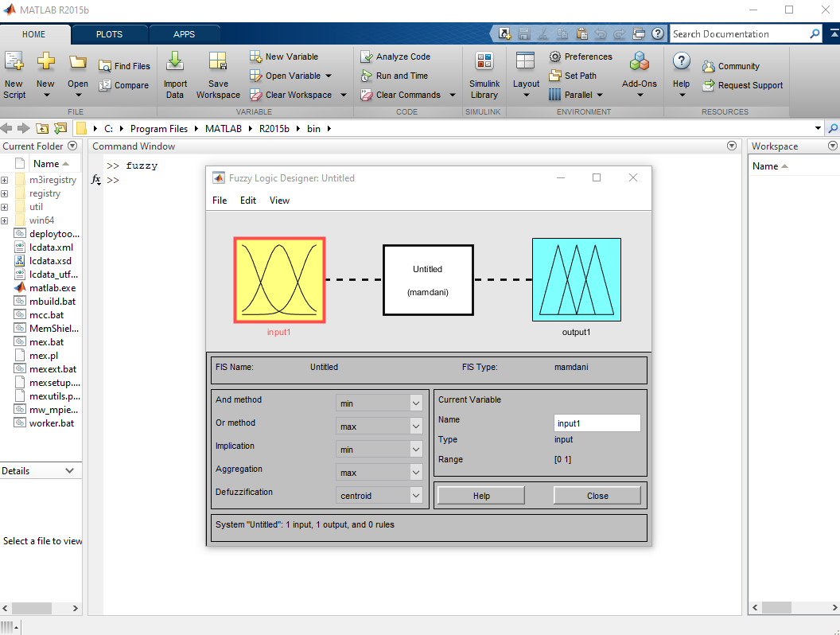Open the Simulink Library
The height and width of the screenshot is (635, 840).
(x=484, y=75)
